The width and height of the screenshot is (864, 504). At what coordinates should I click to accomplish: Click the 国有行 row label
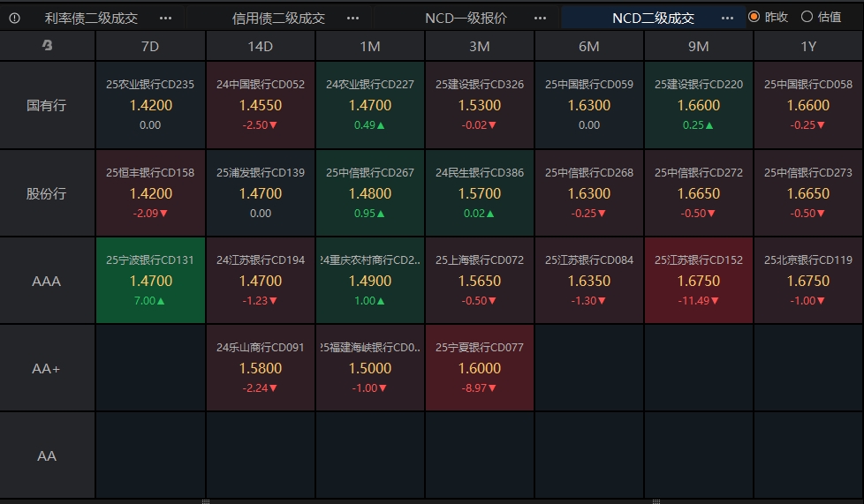[47, 105]
